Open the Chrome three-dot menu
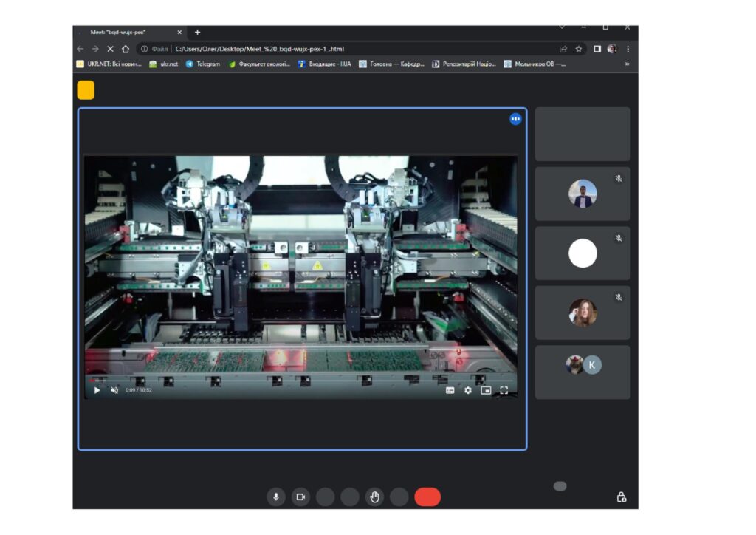Image resolution: width=756 pixels, height=535 pixels. 628,49
